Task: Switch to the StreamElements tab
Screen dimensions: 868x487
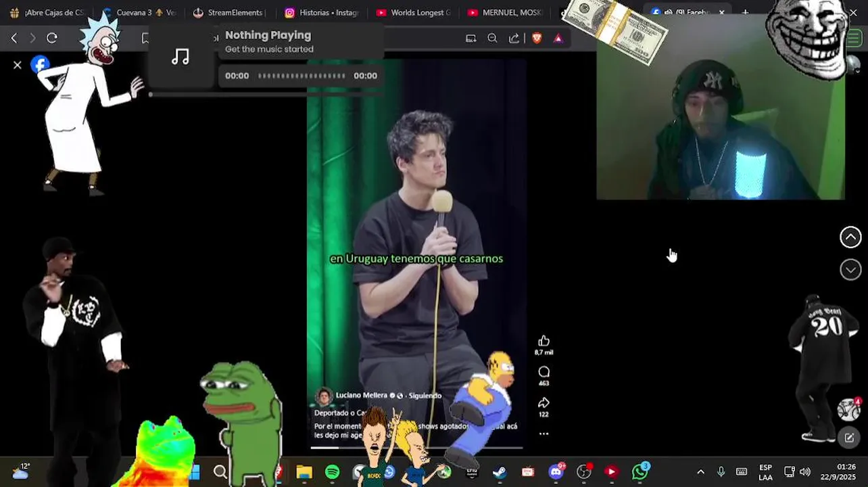Action: 228,13
